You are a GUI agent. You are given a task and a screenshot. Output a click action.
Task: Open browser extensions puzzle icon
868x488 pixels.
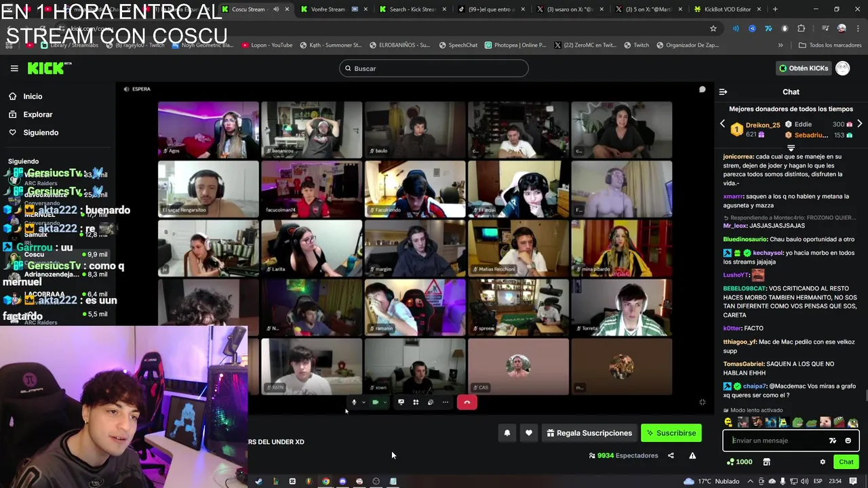[x=801, y=28]
